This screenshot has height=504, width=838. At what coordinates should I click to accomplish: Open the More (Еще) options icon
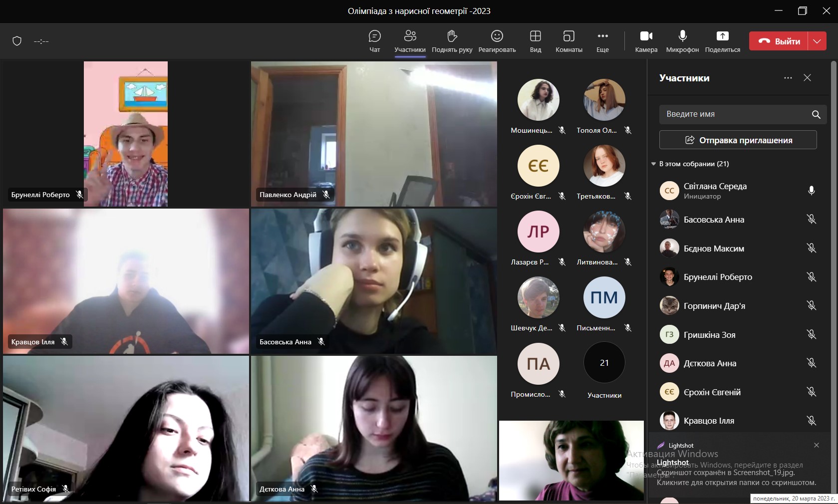pyautogui.click(x=603, y=36)
